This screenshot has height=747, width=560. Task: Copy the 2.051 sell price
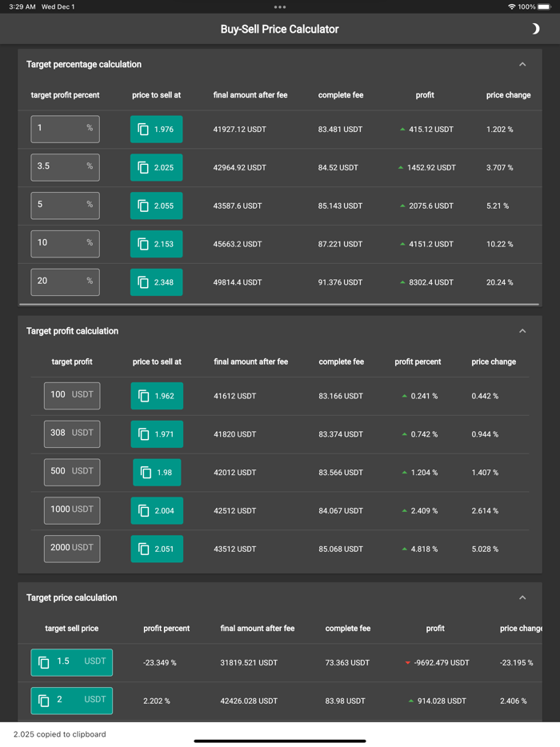click(156, 549)
